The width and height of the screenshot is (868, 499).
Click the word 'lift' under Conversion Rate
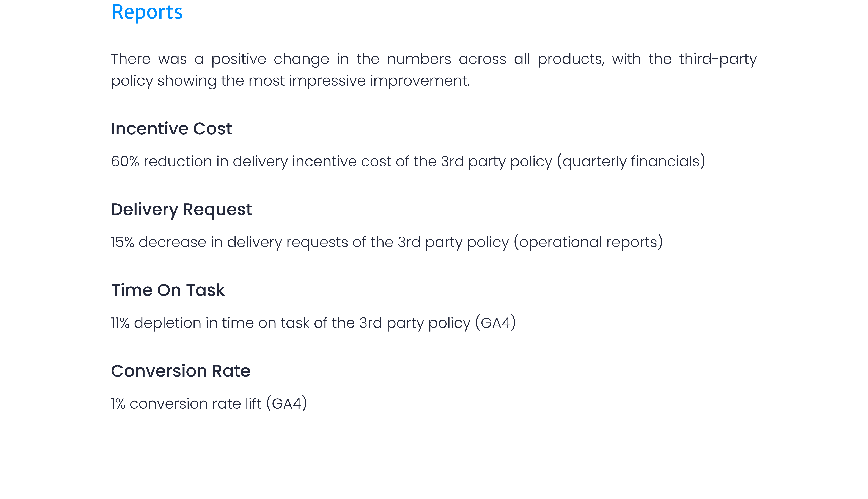click(x=253, y=404)
